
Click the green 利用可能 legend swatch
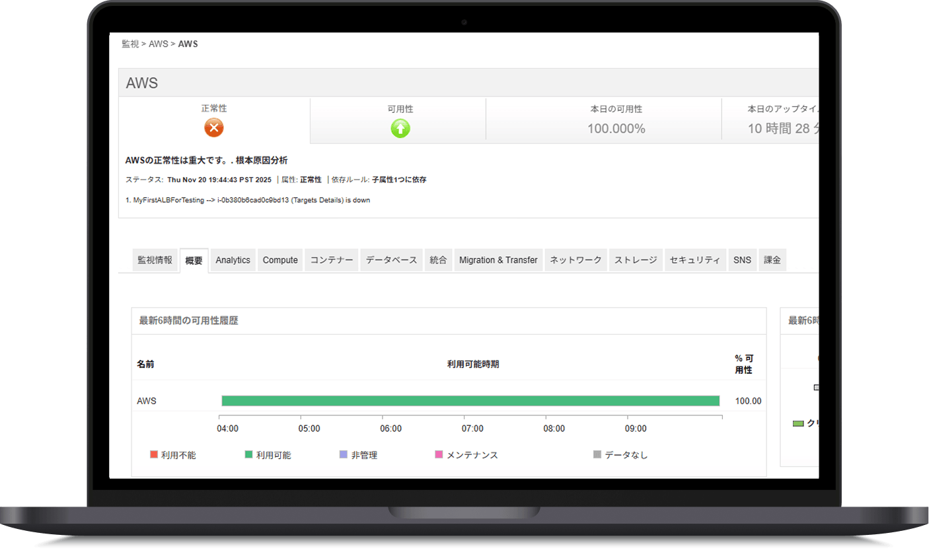(249, 454)
